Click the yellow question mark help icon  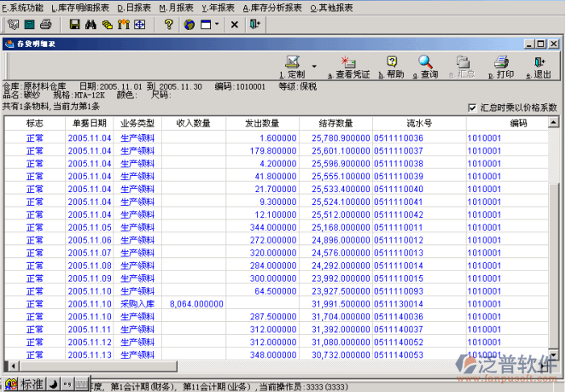tap(169, 24)
